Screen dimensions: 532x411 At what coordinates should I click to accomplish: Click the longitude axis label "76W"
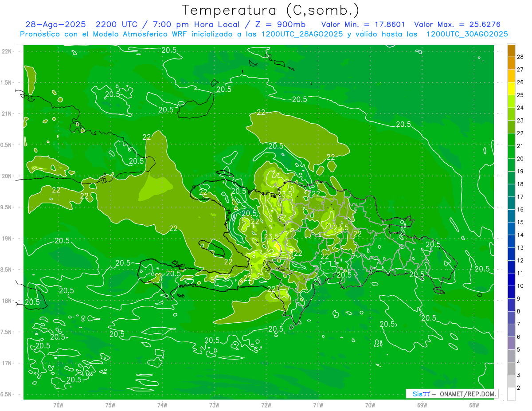coord(58,405)
